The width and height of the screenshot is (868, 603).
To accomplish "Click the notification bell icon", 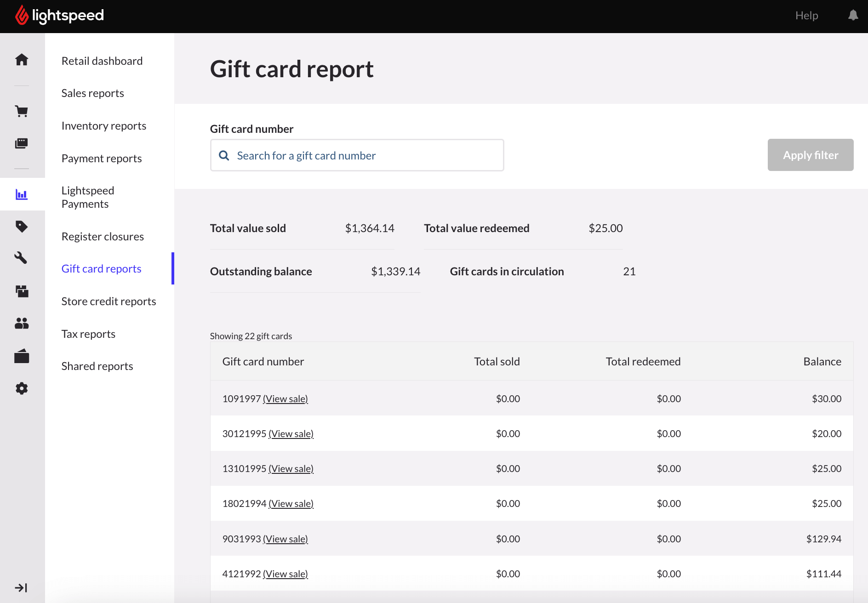I will [x=853, y=16].
